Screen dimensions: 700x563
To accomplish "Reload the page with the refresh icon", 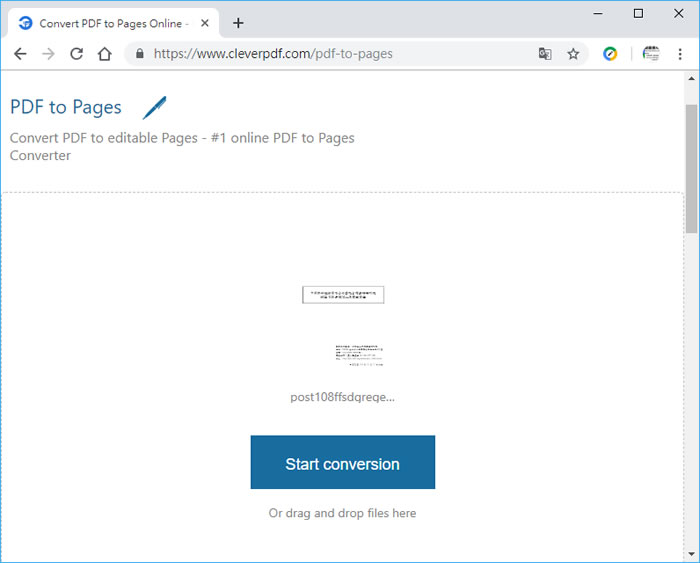I will (x=77, y=54).
